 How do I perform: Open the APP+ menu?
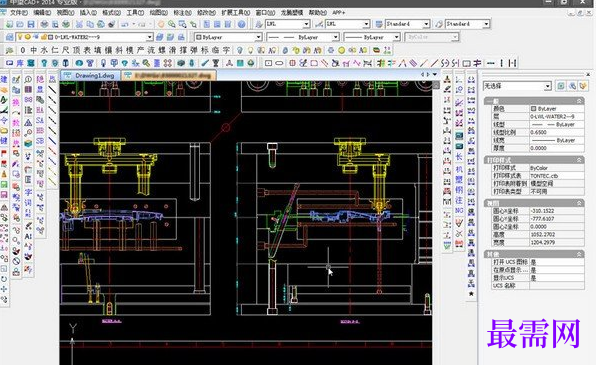click(x=338, y=13)
